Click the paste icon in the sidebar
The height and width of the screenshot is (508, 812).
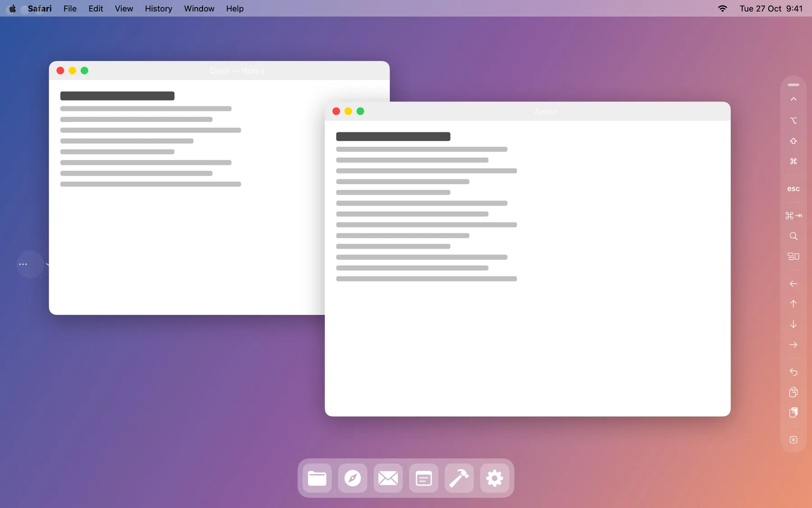tap(794, 412)
